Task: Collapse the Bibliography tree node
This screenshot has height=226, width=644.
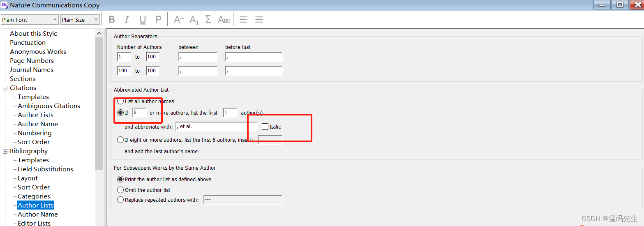Action: click(5, 151)
